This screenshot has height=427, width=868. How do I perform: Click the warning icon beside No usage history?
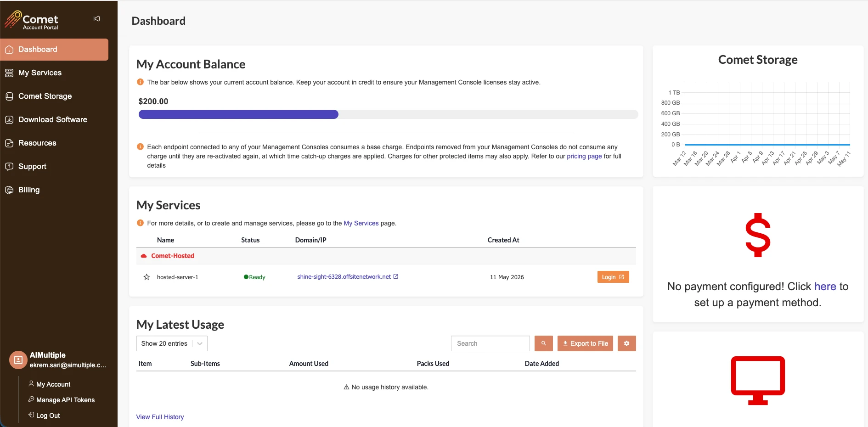pyautogui.click(x=347, y=387)
